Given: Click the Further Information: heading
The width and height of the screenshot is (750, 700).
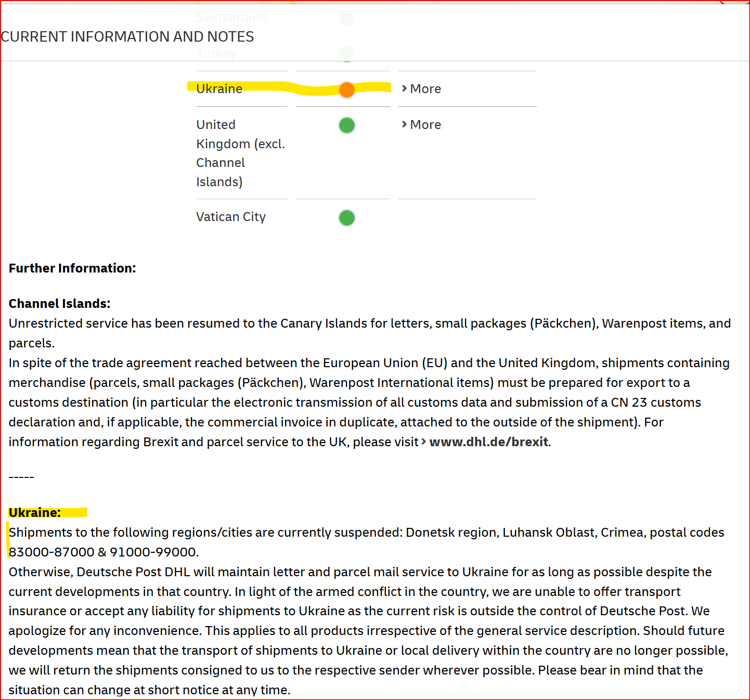Looking at the screenshot, I should click(72, 268).
